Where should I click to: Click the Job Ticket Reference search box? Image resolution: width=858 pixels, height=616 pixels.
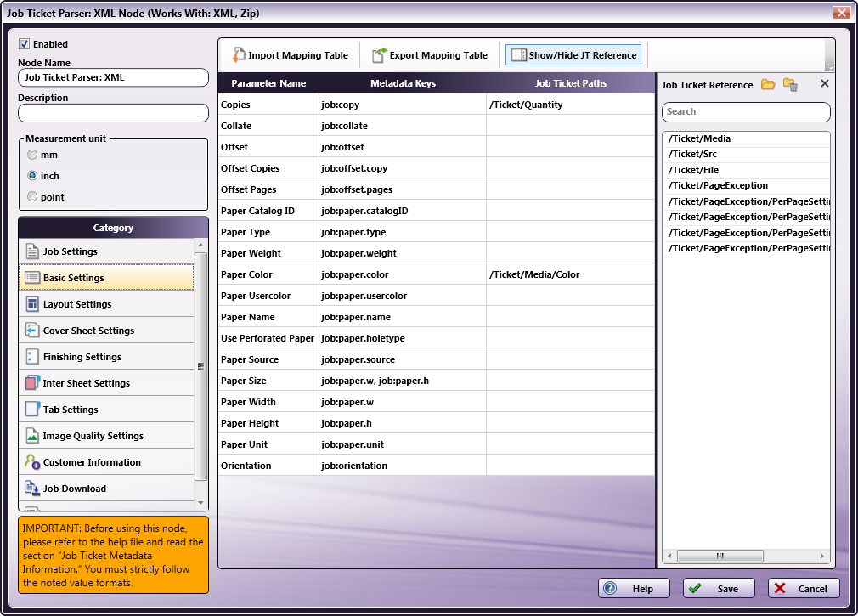coord(746,111)
